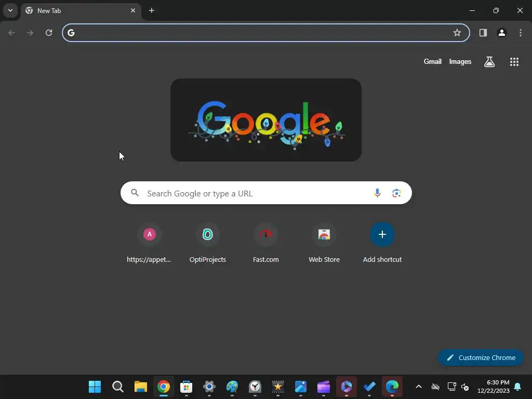The image size is (532, 399).
Task: Reload the current page
Action: (x=49, y=33)
